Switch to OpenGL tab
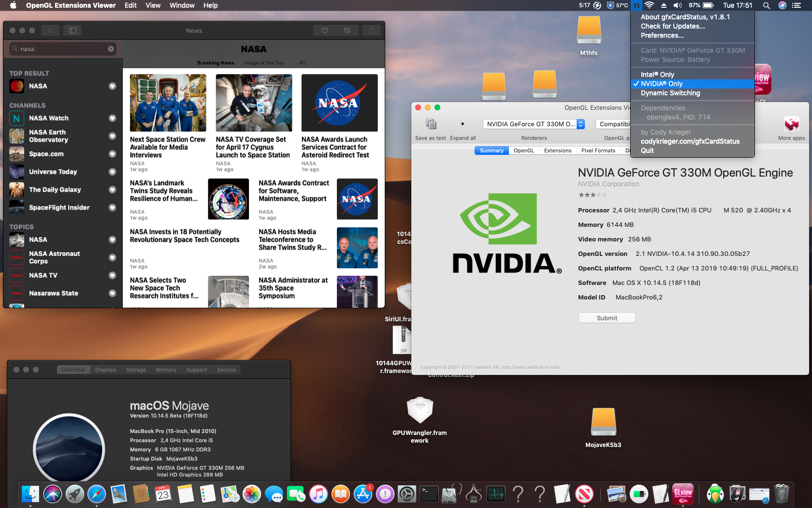The height and width of the screenshot is (508, 812). (x=523, y=150)
